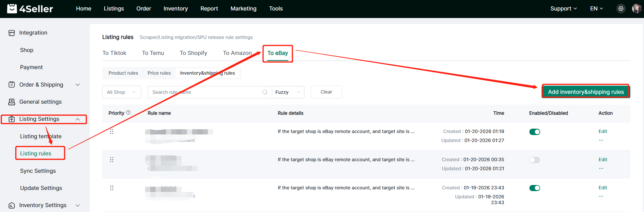Select the Price rules tab
The width and height of the screenshot is (644, 212).
[x=159, y=73]
